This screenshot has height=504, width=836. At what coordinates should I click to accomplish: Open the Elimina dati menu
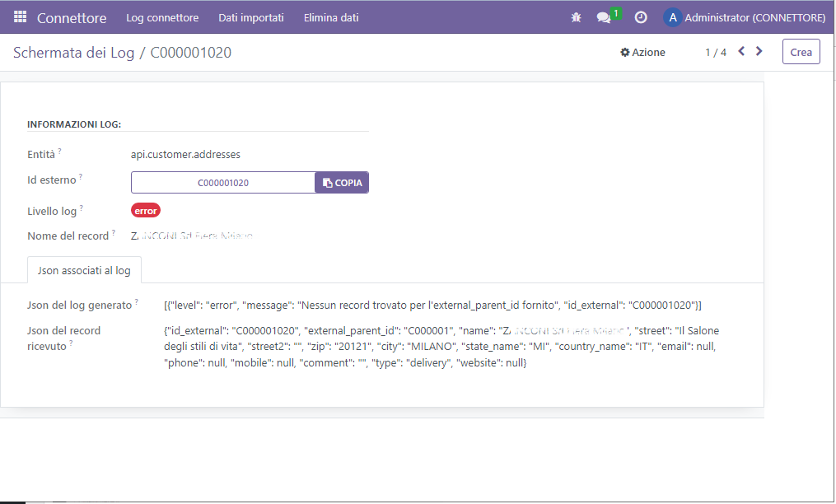point(331,17)
